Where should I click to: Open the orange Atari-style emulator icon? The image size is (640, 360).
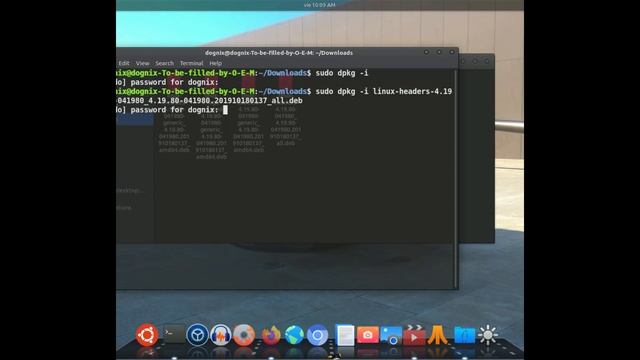pos(438,335)
